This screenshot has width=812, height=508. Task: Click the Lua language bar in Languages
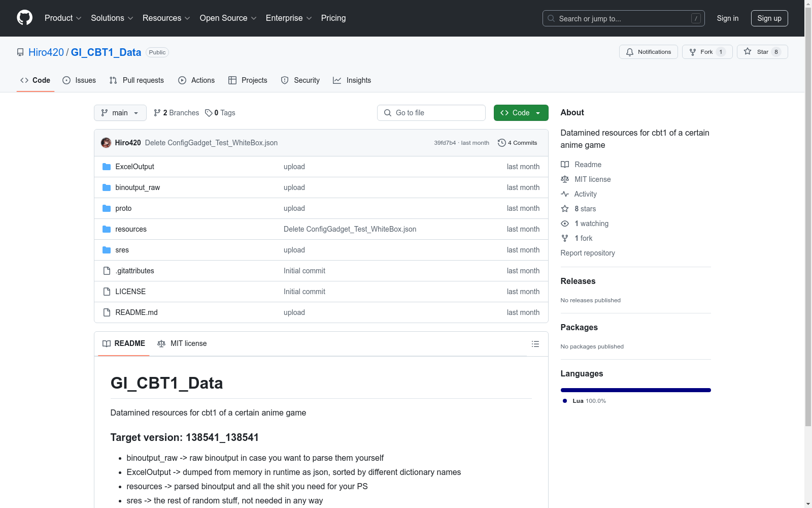(636, 390)
